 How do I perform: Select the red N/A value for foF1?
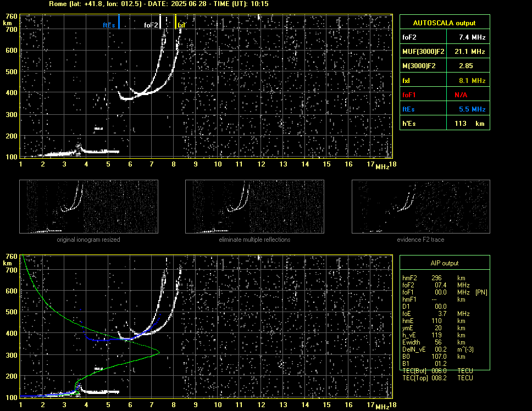(461, 95)
